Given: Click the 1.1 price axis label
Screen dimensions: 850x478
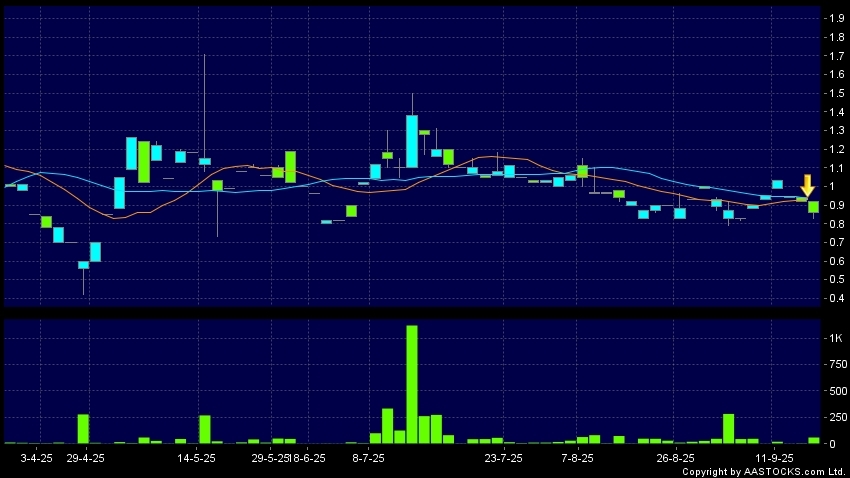Looking at the screenshot, I should [x=837, y=168].
